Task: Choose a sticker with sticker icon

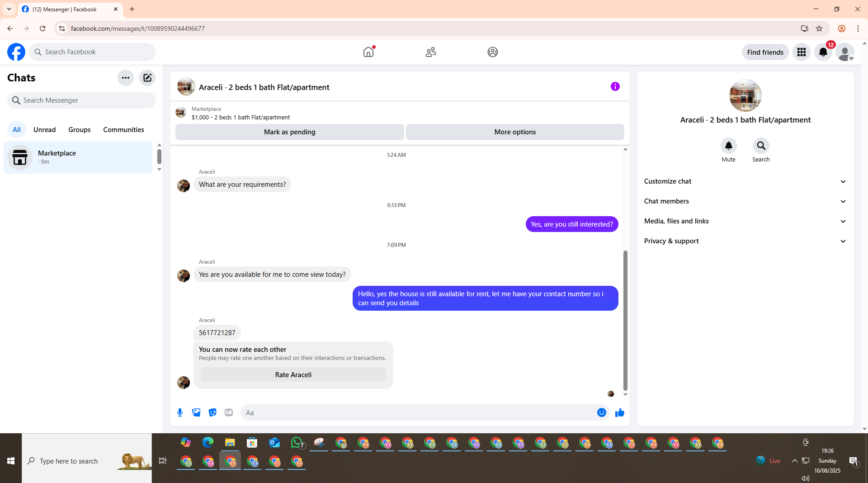Action: (x=212, y=412)
